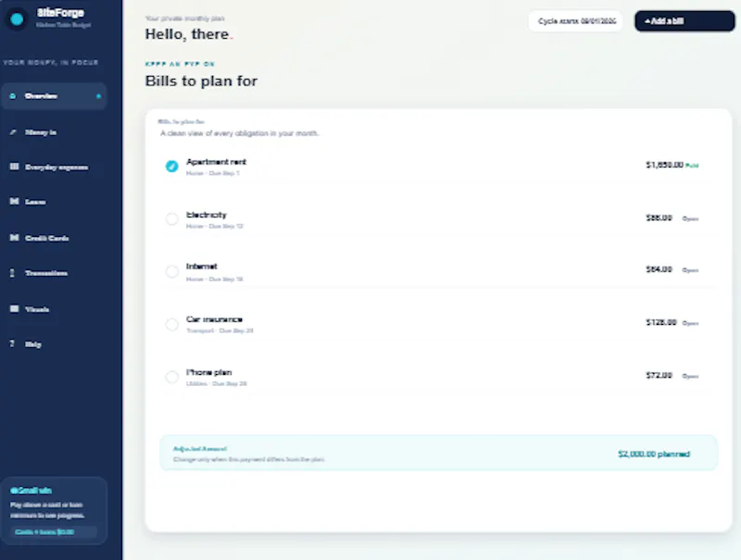
Task: Navigate to Loans
Action: coord(35,202)
